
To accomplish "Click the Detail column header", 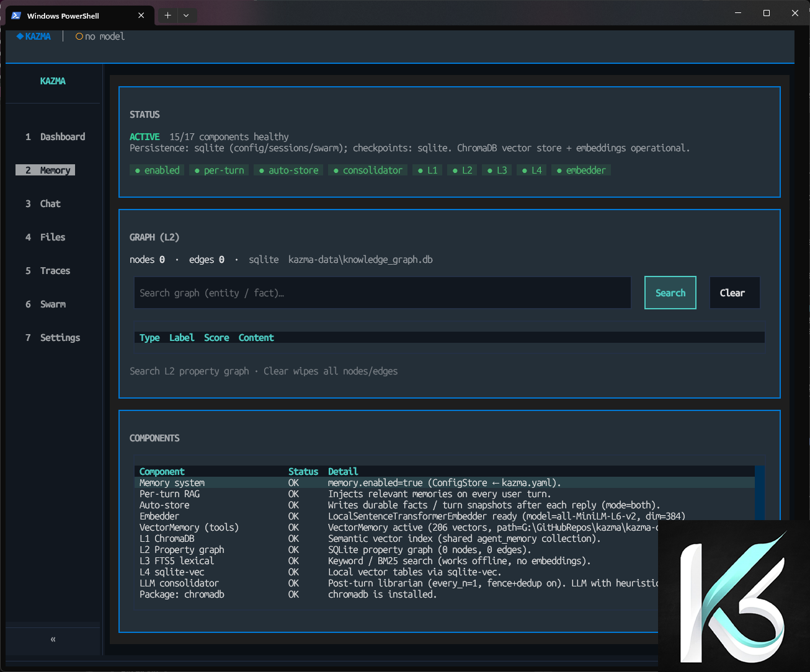I will click(343, 472).
